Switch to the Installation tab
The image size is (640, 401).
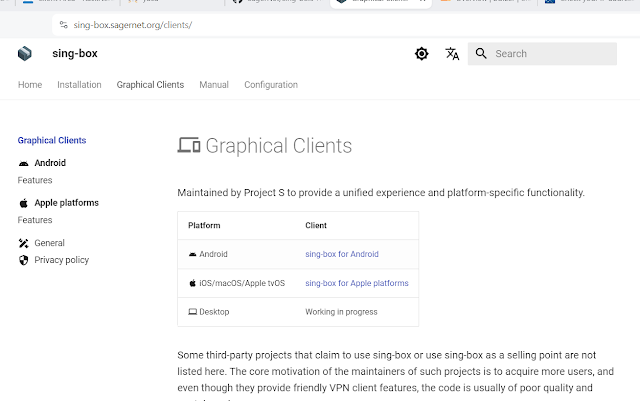coord(79,85)
